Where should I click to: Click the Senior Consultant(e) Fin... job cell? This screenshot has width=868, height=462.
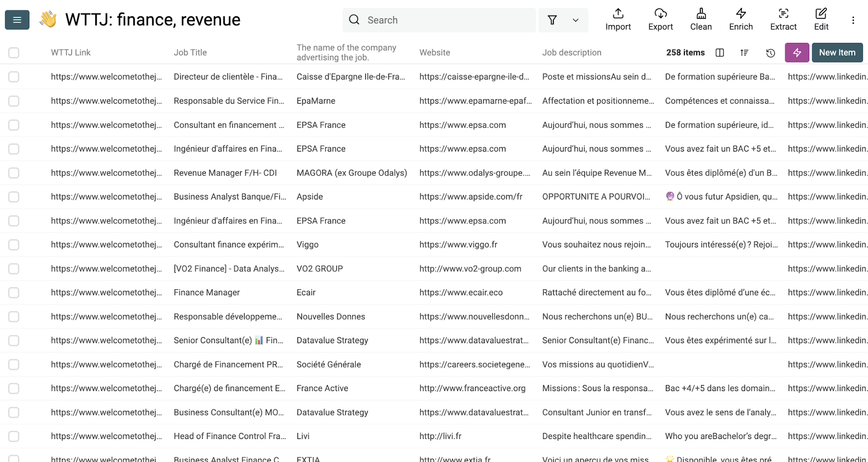[228, 340]
